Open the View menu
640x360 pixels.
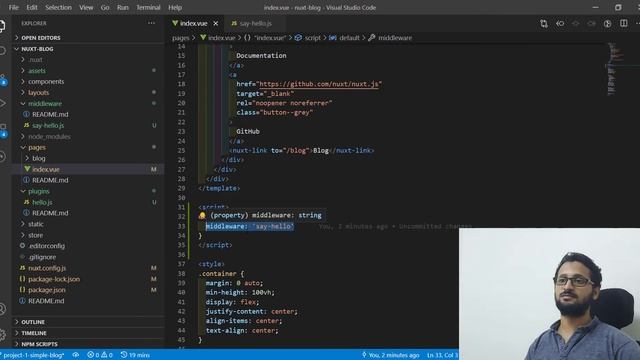tap(86, 7)
